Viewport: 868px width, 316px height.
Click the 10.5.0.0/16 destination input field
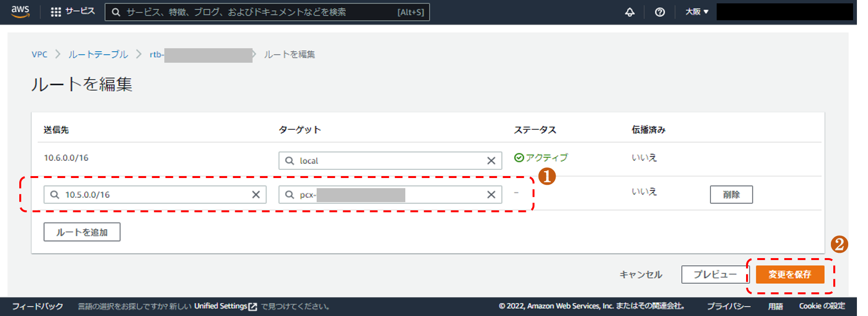point(154,194)
